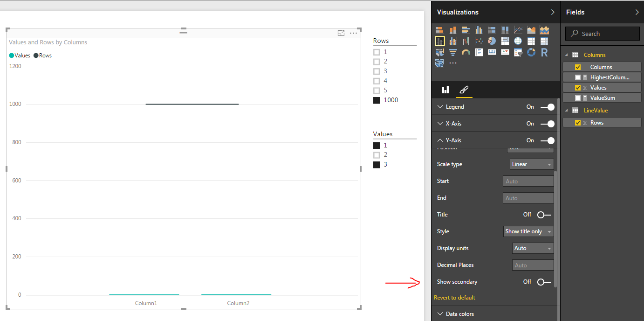Open the Style dropdown
The width and height of the screenshot is (644, 321).
click(528, 231)
